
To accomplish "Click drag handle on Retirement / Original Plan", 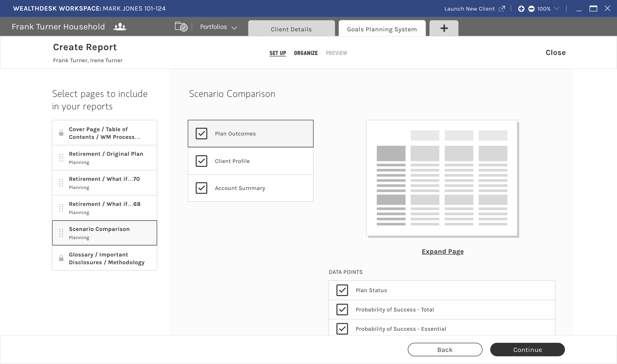I will coord(61,157).
